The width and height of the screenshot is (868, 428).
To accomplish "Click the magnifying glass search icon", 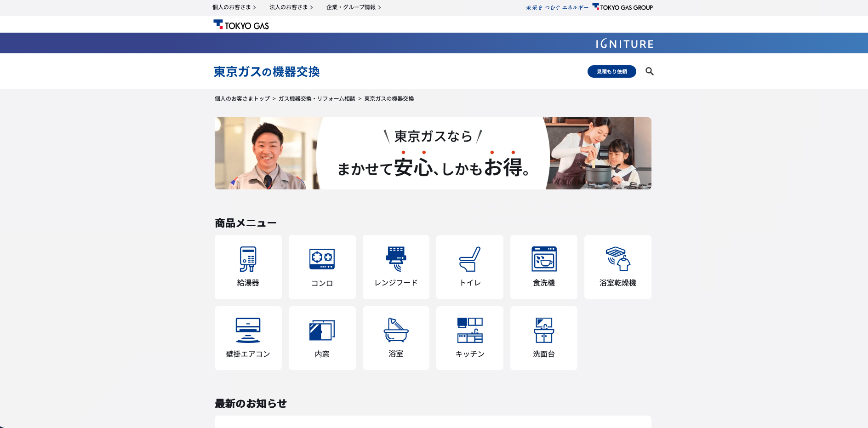I will [x=649, y=71].
